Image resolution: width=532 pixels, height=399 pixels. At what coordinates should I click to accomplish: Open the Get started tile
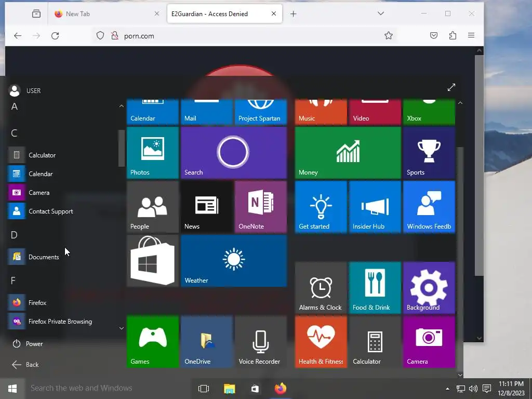pyautogui.click(x=321, y=207)
